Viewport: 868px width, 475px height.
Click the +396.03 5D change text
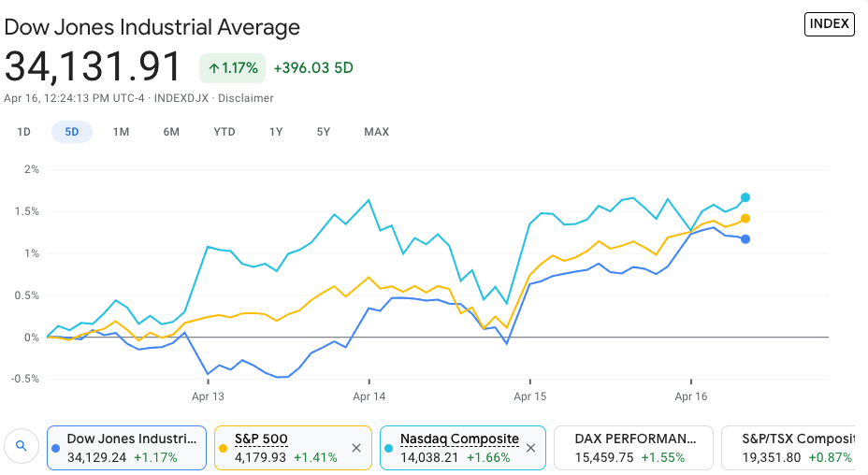[313, 68]
